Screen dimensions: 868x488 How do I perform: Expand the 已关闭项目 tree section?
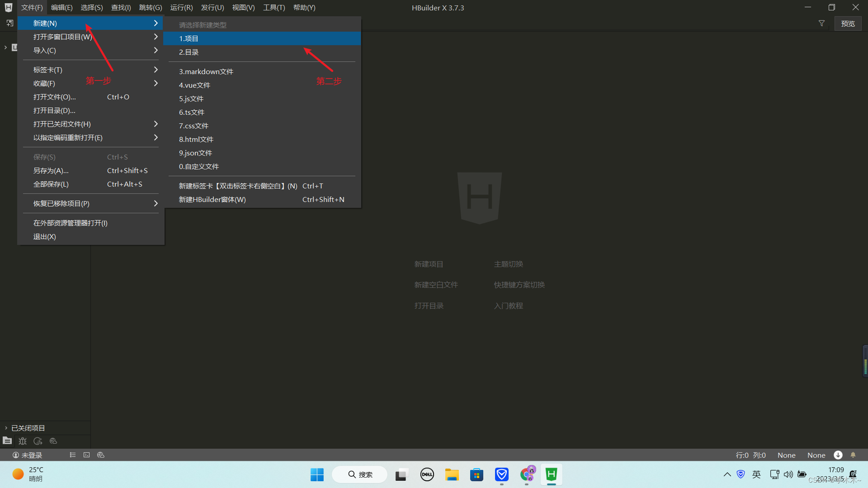pyautogui.click(x=6, y=428)
